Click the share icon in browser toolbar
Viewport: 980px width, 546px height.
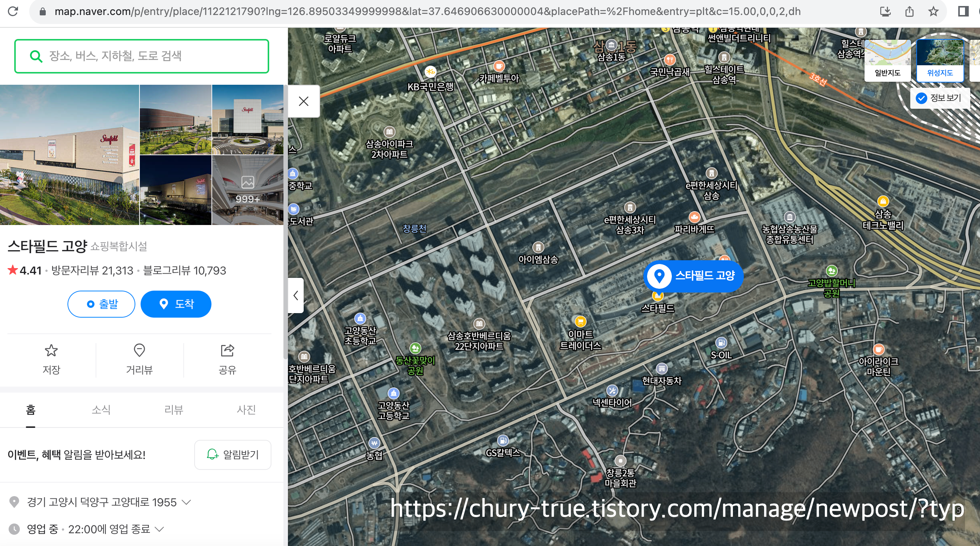(909, 11)
